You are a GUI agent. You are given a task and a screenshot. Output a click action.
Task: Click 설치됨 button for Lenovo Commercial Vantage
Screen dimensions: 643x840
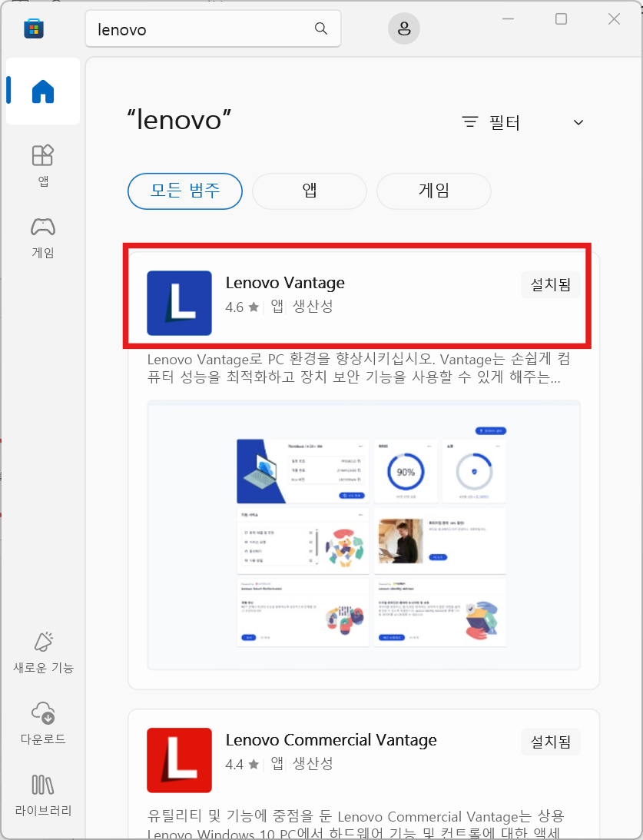point(550,742)
